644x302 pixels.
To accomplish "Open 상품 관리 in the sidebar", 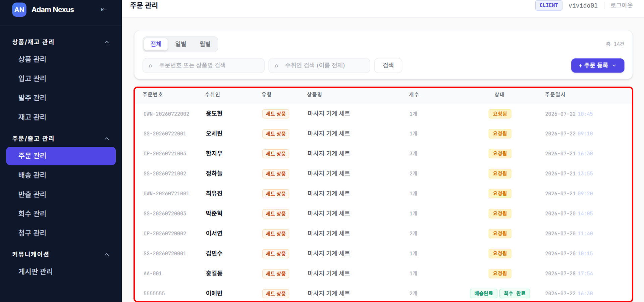I will tap(32, 59).
